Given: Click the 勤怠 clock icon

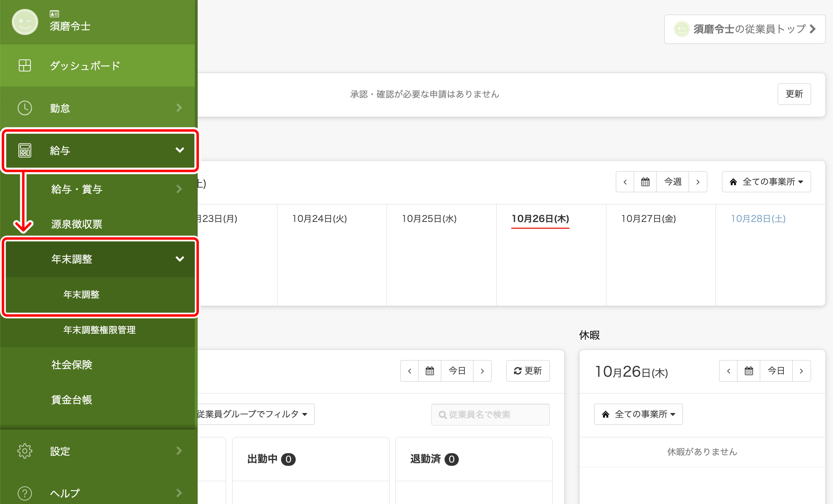Looking at the screenshot, I should 25,108.
